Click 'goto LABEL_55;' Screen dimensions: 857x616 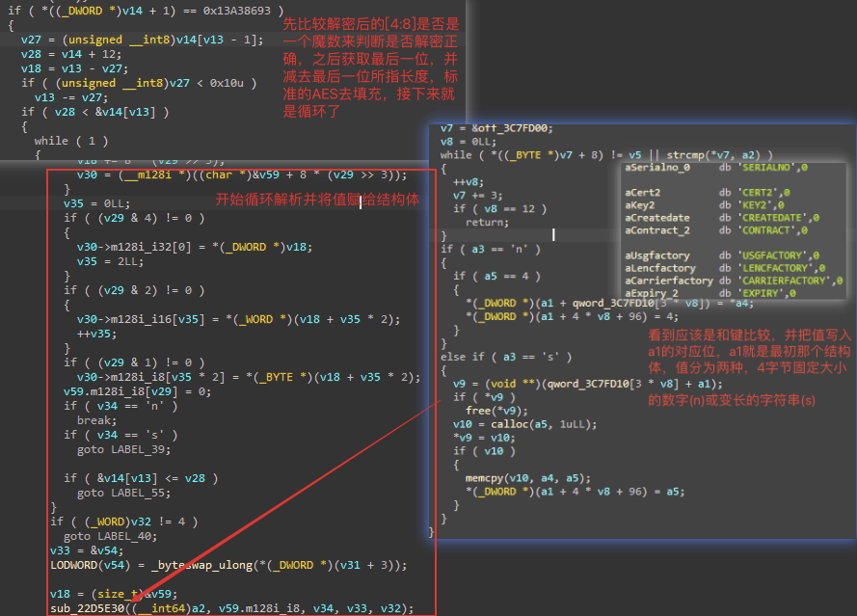pos(123,493)
